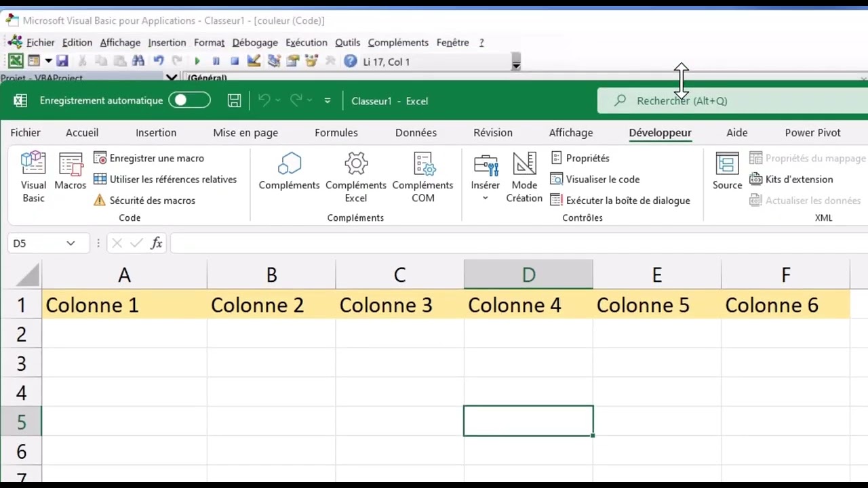Viewport: 868px width, 488px height.
Task: Open the insert object dropdown arrow in VBA toolbar
Action: pyautogui.click(x=48, y=62)
